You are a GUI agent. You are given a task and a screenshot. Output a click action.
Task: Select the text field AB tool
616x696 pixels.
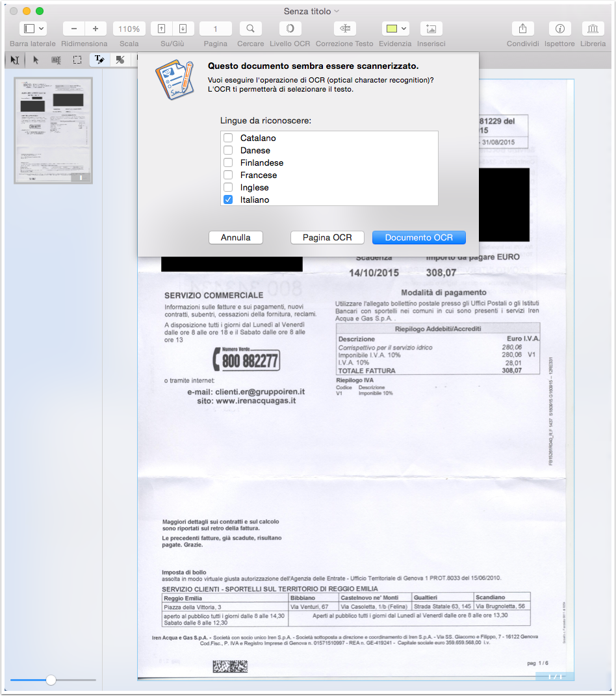(x=56, y=60)
